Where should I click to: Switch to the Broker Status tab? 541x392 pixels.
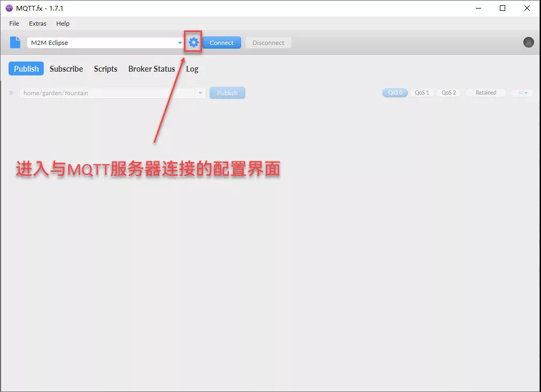(x=152, y=68)
